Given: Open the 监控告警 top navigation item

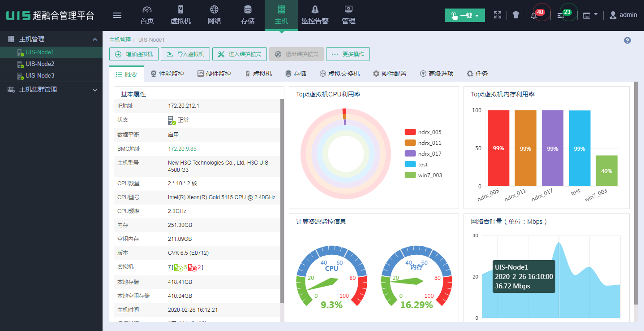Looking at the screenshot, I should click(315, 15).
